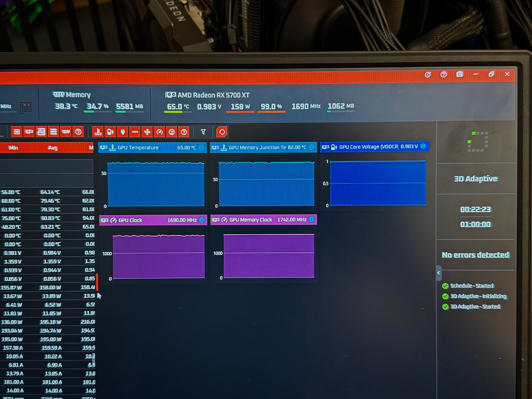Click the Memory module icon in the header
532x399 pixels.
click(58, 94)
